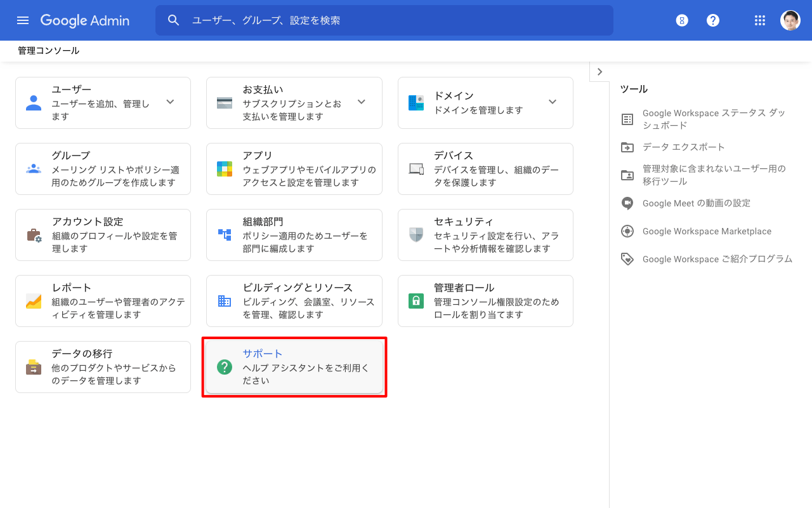Open Google Workspace ステータス ダッシュボード link
Image resolution: width=812 pixels, height=508 pixels.
coord(714,119)
